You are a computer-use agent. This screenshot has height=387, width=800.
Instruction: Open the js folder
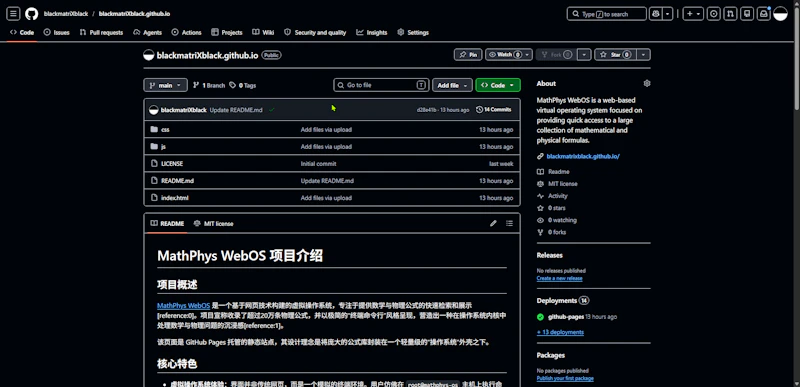[x=163, y=146]
